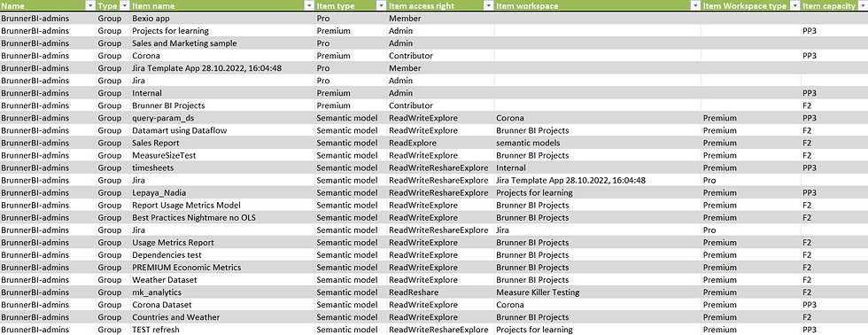This screenshot has height=335, width=868.
Task: Select 'Pro' item type in Bexio app row
Action: coord(351,19)
